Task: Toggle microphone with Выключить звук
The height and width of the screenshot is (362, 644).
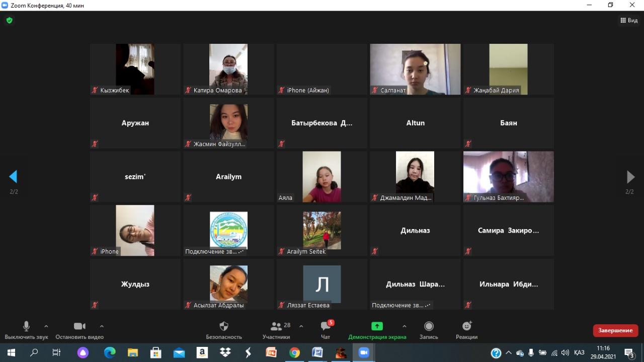Action: coord(26,326)
